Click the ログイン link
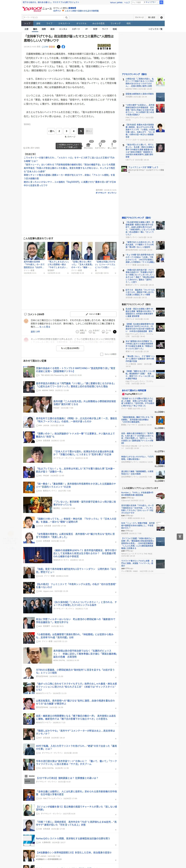Viewport: 186px width, 868px height. (x=57, y=11)
